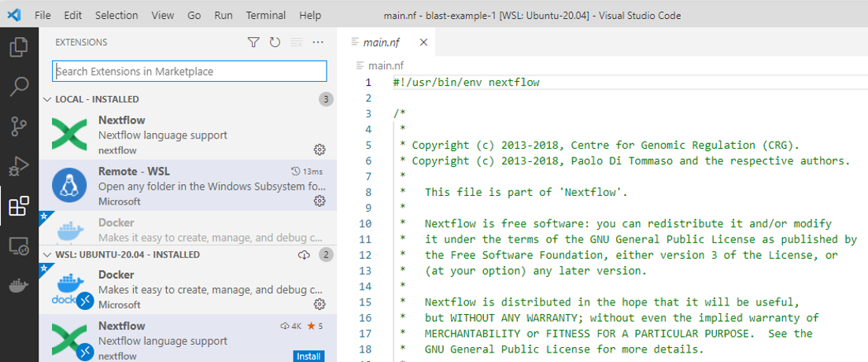Open the Run and Debug view
Viewport: 868px width, 362px height.
point(18,166)
